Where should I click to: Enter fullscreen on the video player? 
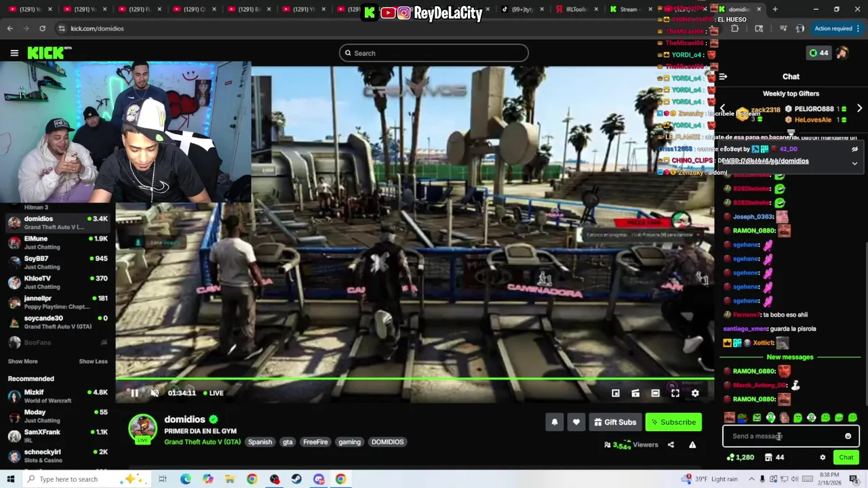675,393
